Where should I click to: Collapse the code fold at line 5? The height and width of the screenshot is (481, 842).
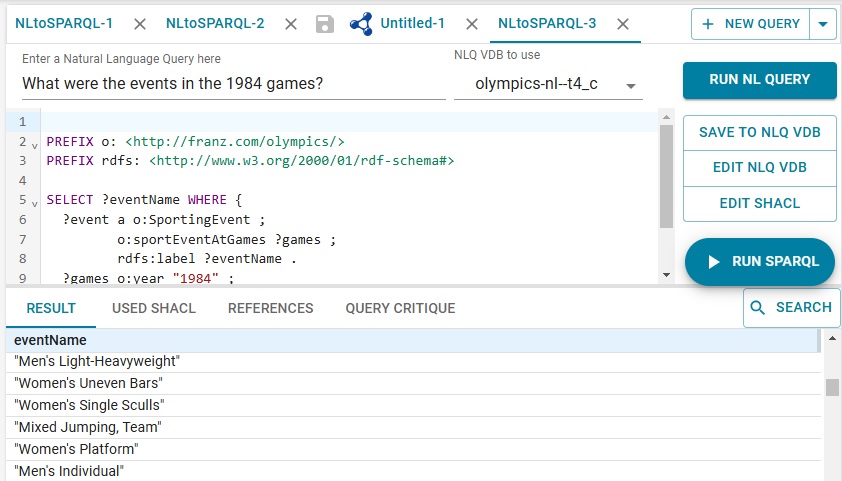tap(35, 202)
